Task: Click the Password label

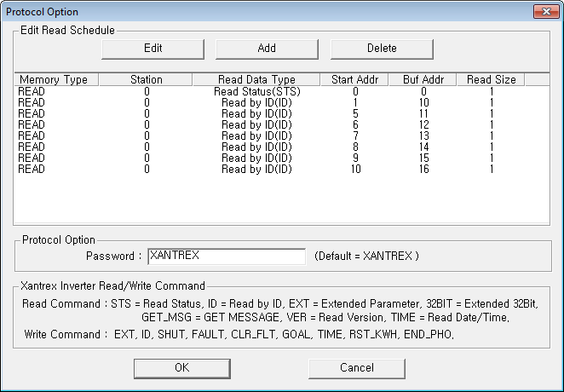Action: pyautogui.click(x=113, y=256)
